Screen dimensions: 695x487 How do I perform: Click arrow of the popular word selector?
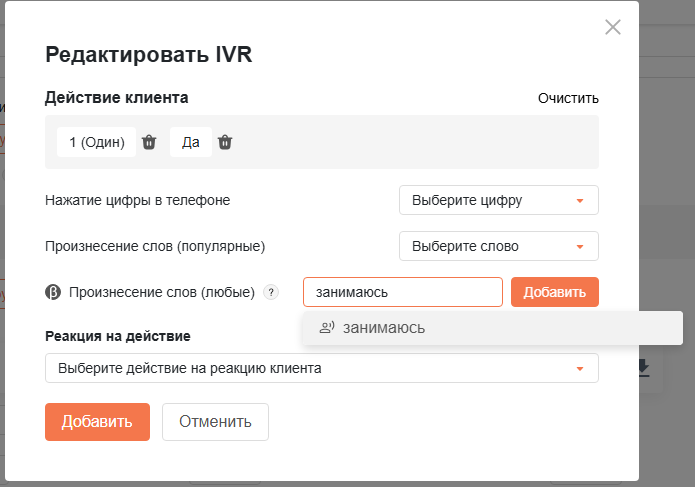coord(580,247)
